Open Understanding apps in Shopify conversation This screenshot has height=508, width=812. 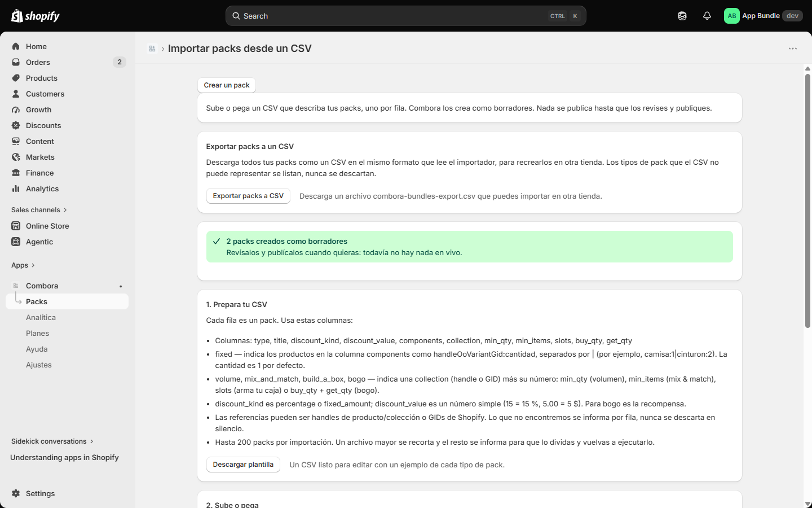[64, 457]
